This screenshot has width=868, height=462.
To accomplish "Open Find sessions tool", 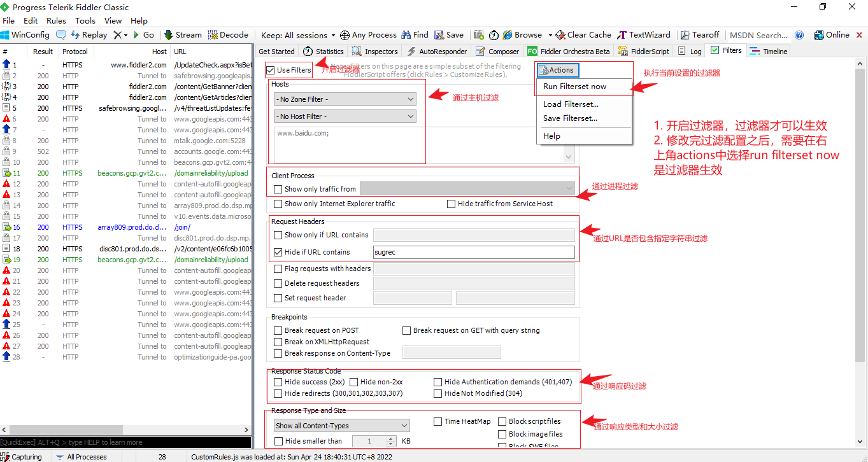I will click(415, 35).
